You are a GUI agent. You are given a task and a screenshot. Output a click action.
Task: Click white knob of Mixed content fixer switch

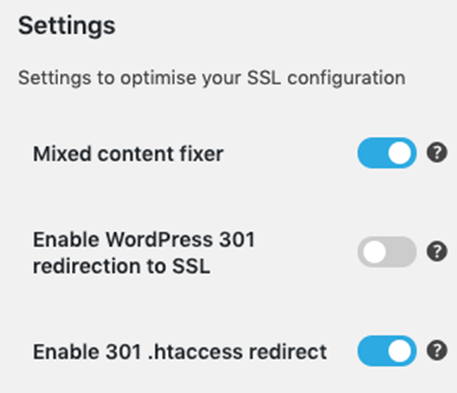click(399, 153)
